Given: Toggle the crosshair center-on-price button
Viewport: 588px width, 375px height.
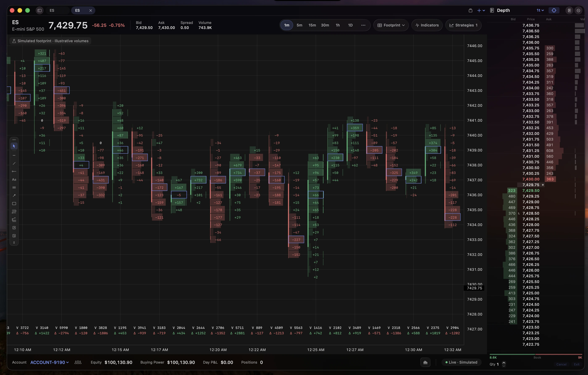Looking at the screenshot, I should click(554, 10).
